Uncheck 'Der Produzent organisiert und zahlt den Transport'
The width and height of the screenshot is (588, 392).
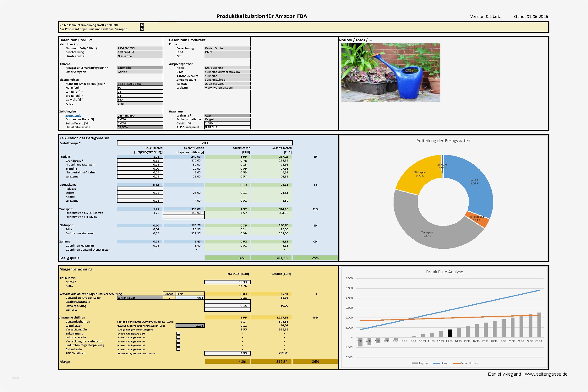142,29
